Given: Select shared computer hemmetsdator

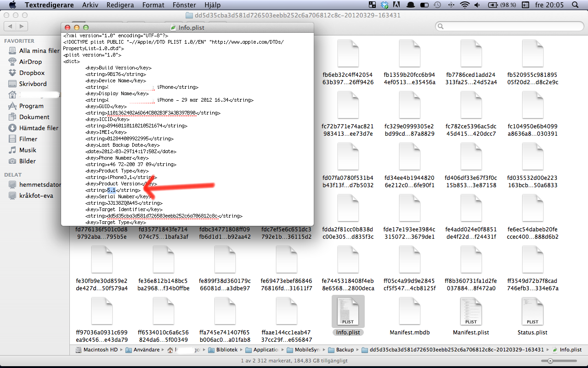Looking at the screenshot, I should [x=40, y=184].
